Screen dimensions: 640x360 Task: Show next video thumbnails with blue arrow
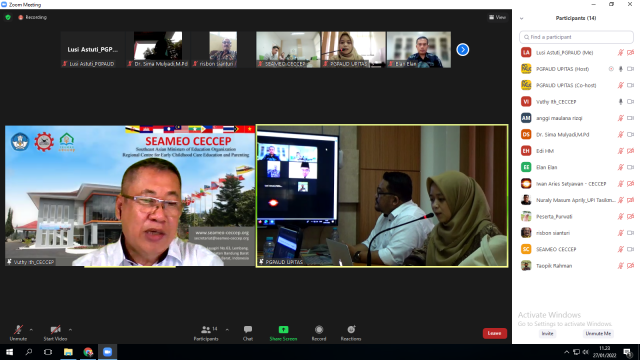click(x=462, y=50)
